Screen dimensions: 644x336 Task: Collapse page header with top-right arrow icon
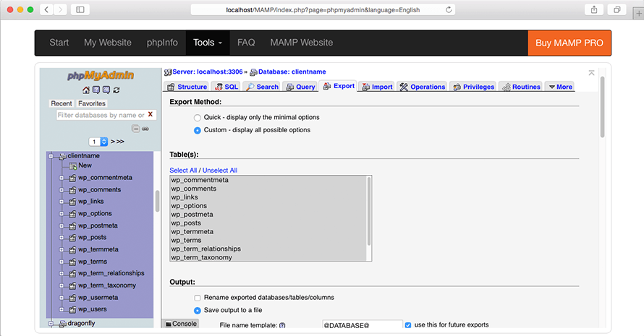tap(591, 73)
